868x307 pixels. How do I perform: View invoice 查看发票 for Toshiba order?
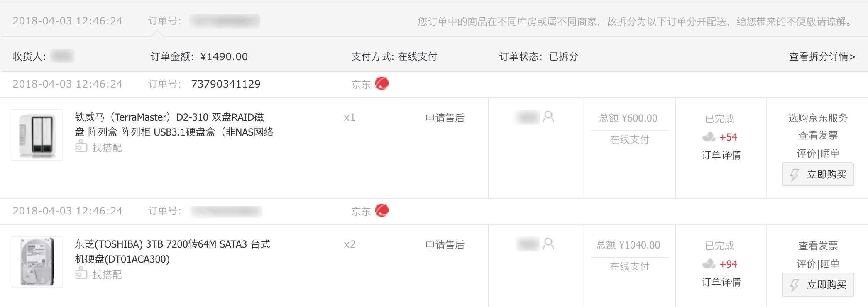818,246
